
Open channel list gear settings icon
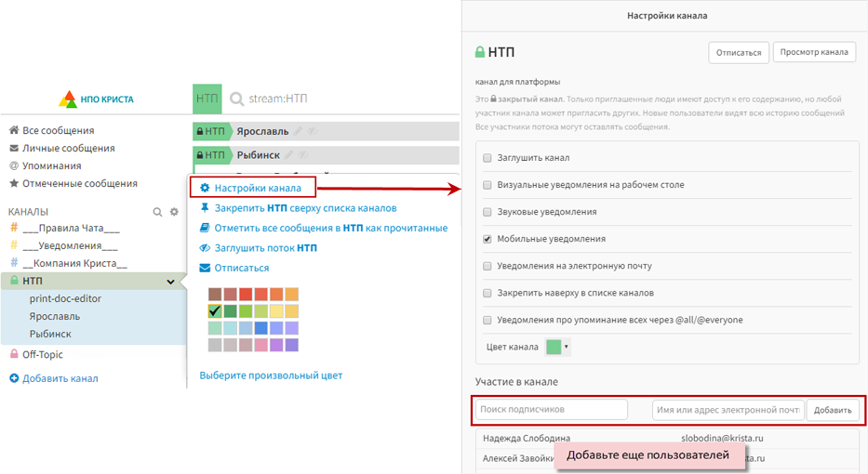[173, 212]
